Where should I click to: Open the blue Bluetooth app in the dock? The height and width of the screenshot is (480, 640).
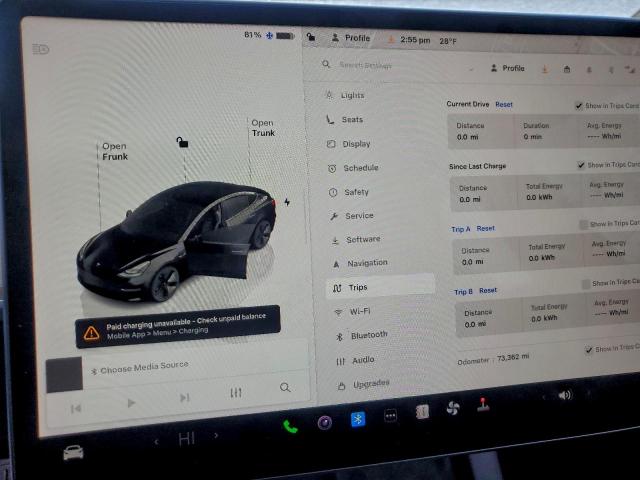click(x=358, y=419)
